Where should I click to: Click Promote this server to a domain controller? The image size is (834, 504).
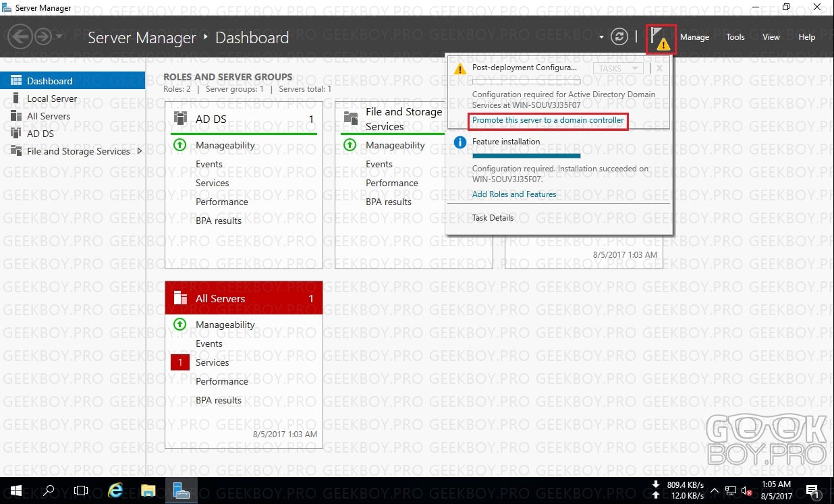[548, 120]
